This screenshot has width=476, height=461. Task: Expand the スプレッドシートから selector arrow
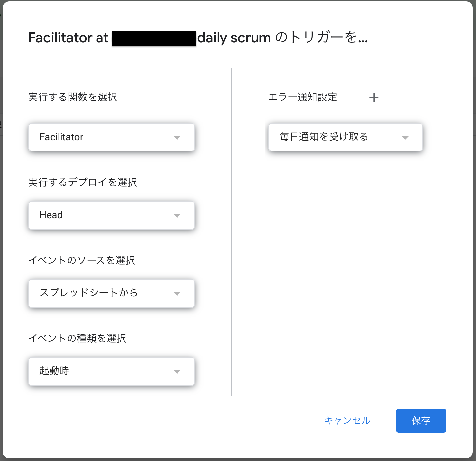[177, 293]
